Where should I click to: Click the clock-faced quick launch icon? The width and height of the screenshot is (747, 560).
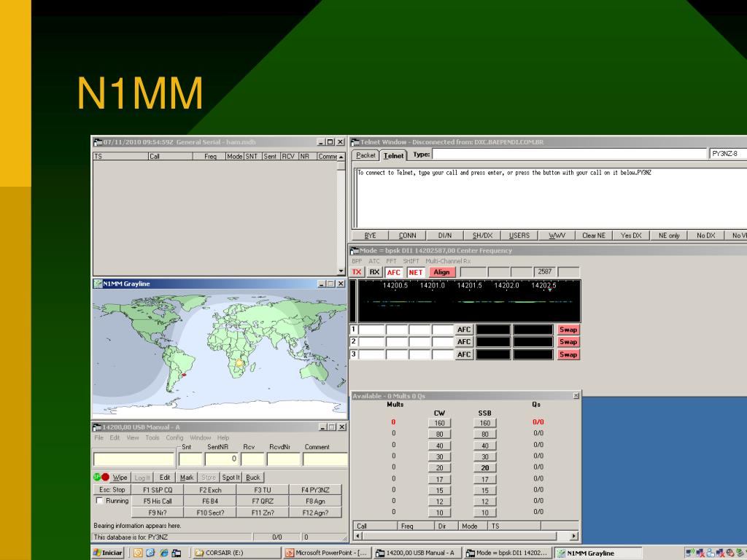[x=138, y=553]
